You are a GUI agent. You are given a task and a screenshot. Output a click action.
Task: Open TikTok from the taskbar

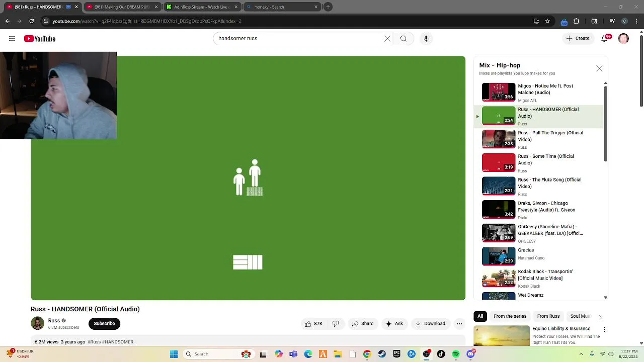pos(441,354)
